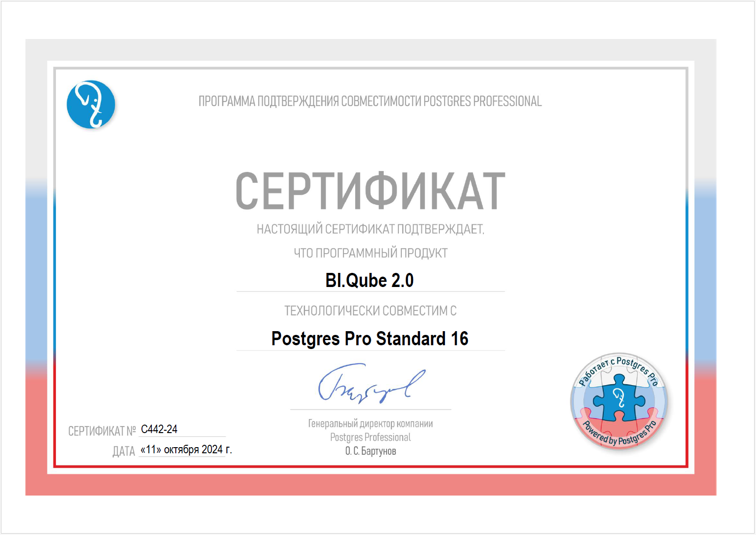Select the product name 'BI.Qube 2.0'

[x=369, y=280]
